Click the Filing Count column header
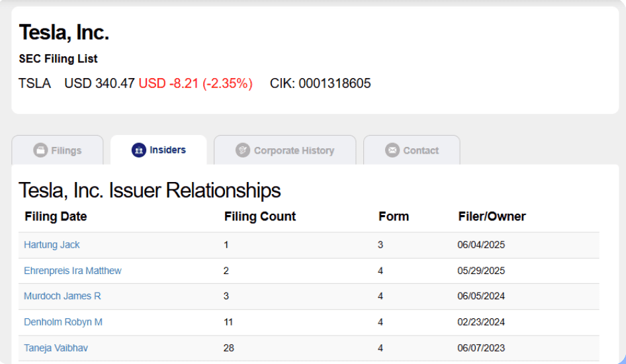The width and height of the screenshot is (626, 364). point(260,216)
